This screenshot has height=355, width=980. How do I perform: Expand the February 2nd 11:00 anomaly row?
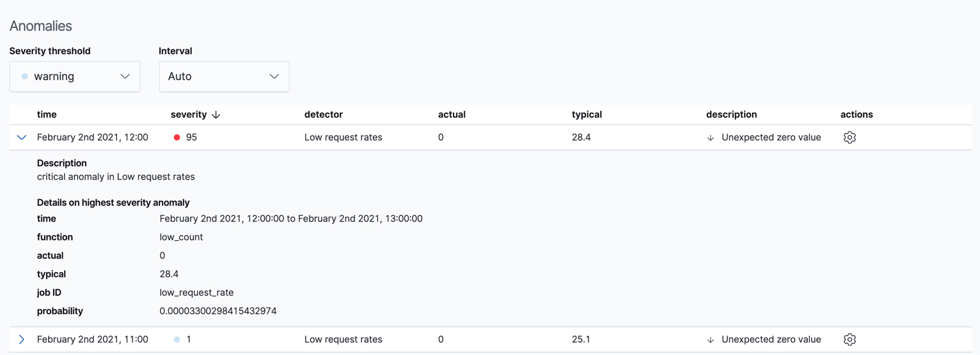tap(21, 339)
